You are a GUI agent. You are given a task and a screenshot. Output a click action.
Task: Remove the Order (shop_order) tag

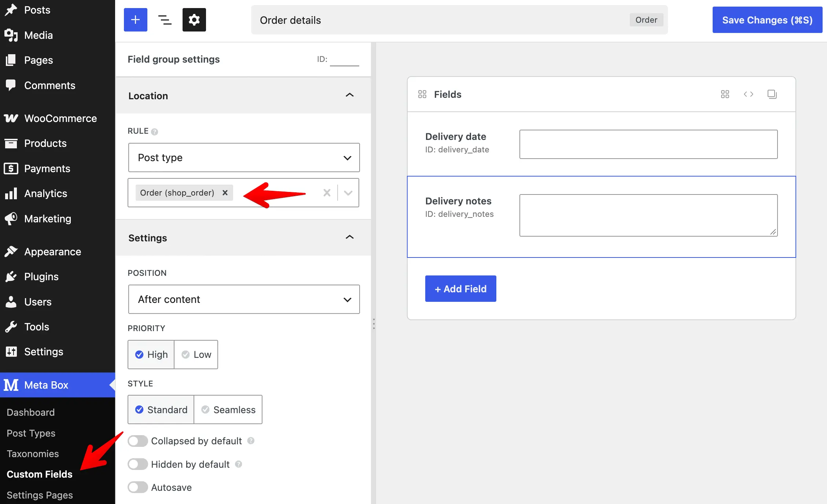click(x=225, y=193)
